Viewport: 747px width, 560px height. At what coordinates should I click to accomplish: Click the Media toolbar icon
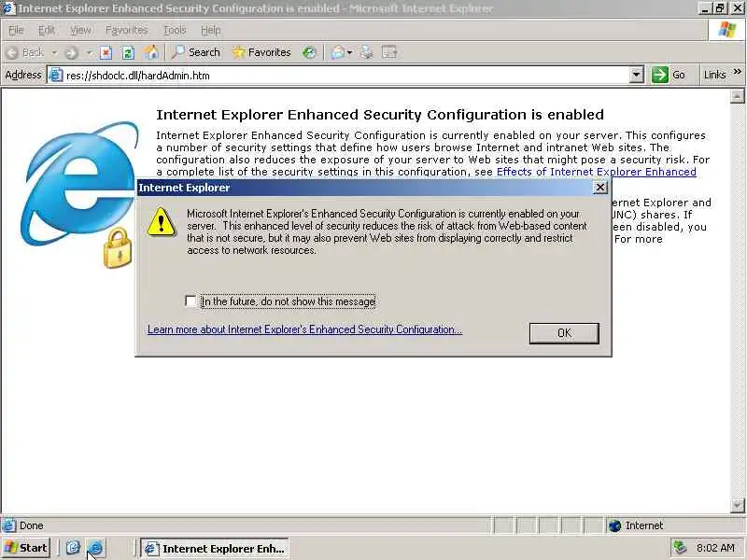pos(309,52)
